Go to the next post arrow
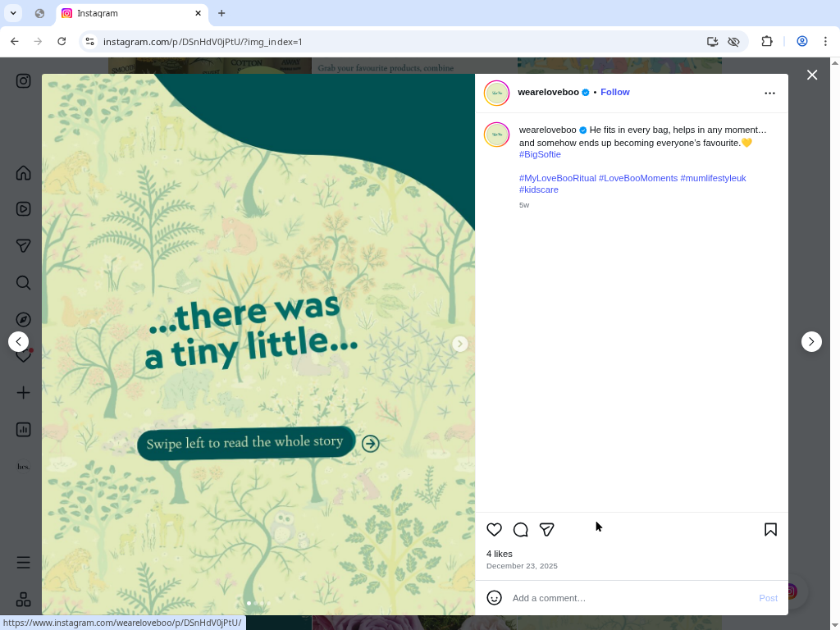Viewport: 840px width, 630px height. coord(811,341)
